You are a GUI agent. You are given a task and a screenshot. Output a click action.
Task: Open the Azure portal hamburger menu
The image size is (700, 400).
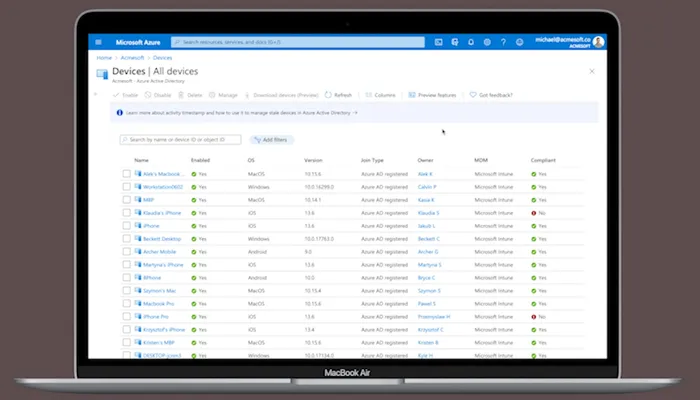pyautogui.click(x=99, y=42)
